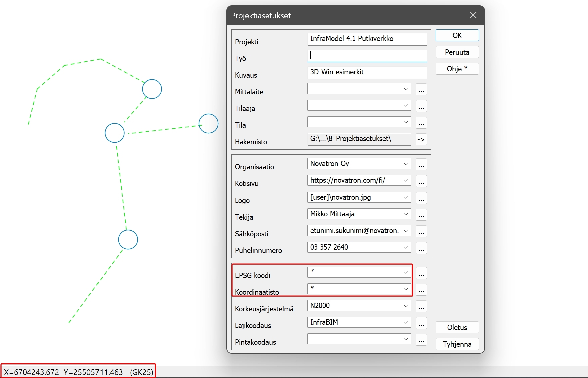Screen dimensions: 588x378
Task: Click the Puhelinnumero label
Action: (258, 251)
